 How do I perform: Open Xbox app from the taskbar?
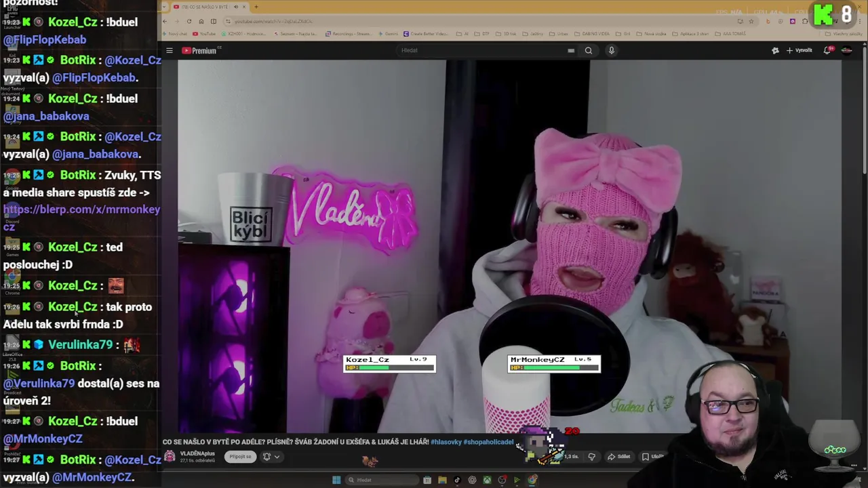[487, 480]
